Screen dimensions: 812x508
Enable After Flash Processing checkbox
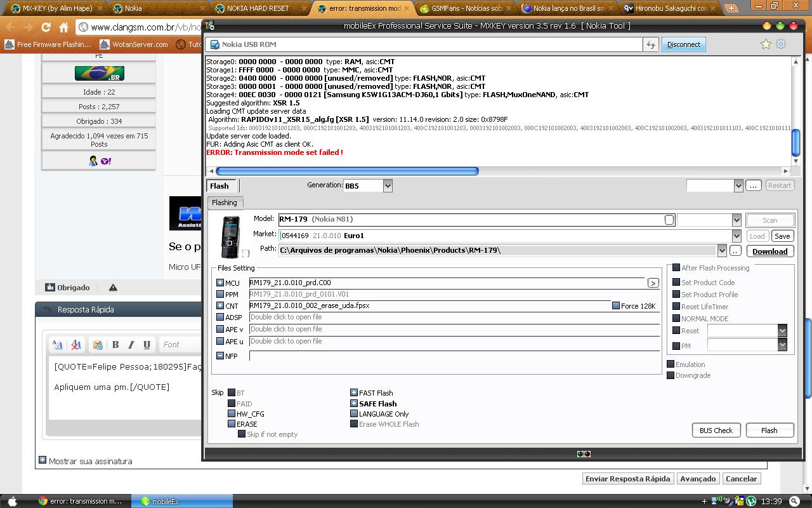pyautogui.click(x=676, y=268)
